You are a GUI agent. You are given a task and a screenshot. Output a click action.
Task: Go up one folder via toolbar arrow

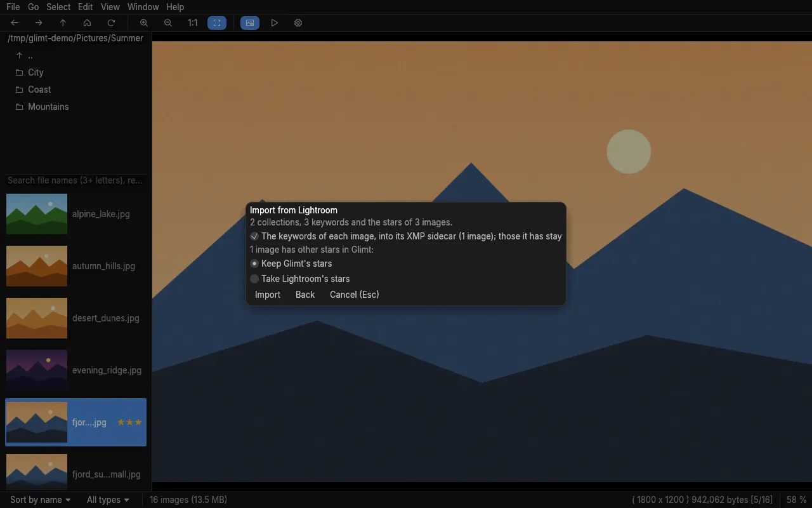point(63,23)
